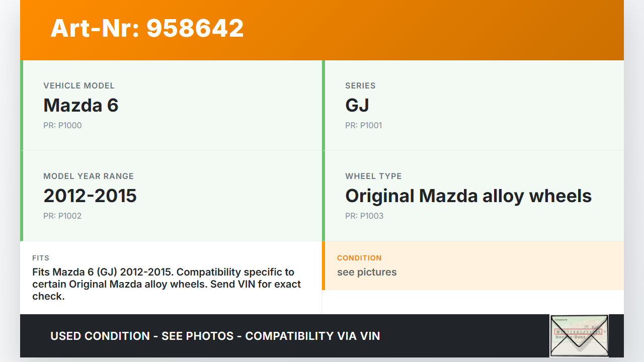Click the WHEEL TYPE label

click(x=373, y=176)
